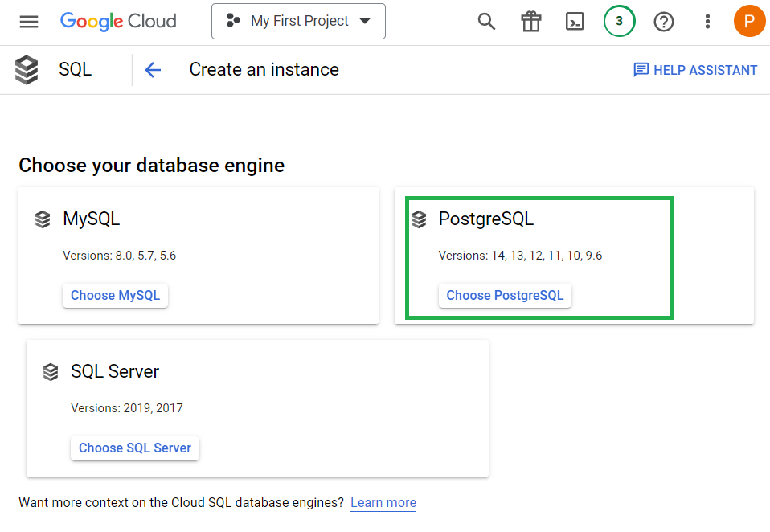Select the SQL Server card title
The image size is (770, 532).
[115, 371]
